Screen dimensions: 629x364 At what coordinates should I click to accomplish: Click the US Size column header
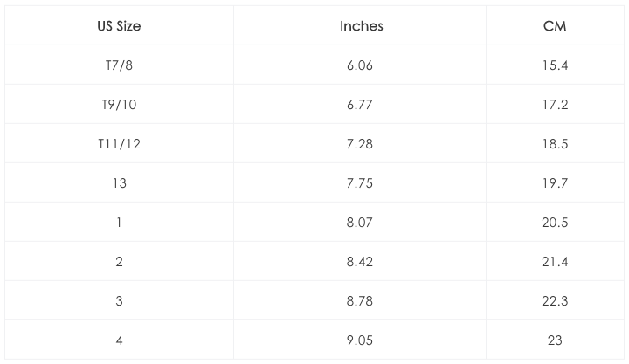click(x=119, y=26)
